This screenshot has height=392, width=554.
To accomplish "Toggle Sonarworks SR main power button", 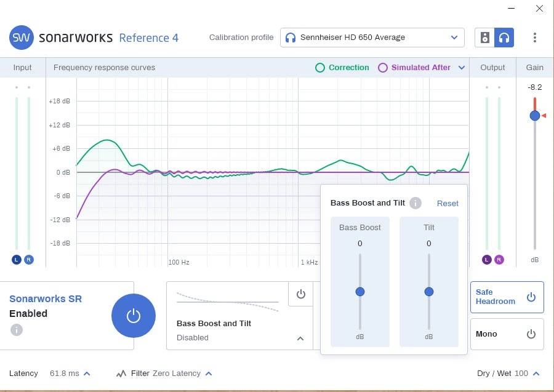I will 134,315.
